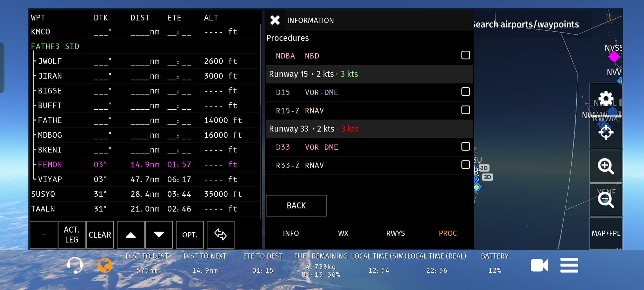Select the TAALN waypoint row
Viewport: 644px width, 290px height.
(x=145, y=209)
